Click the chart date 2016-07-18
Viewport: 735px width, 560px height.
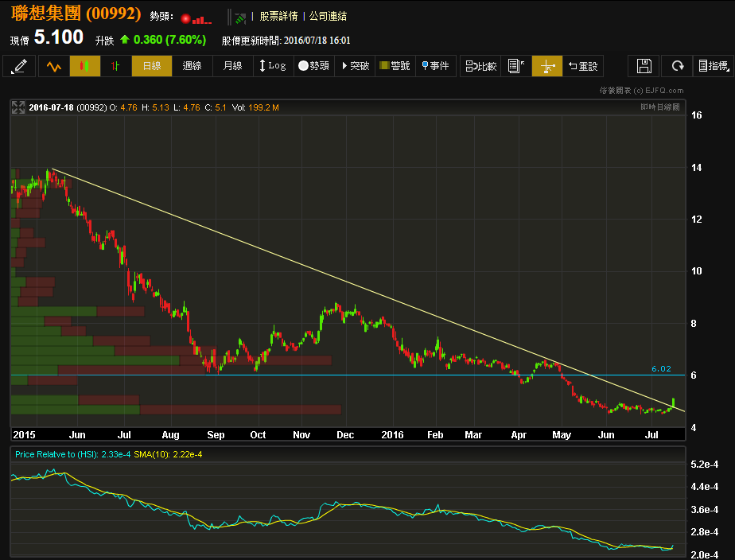pos(51,107)
